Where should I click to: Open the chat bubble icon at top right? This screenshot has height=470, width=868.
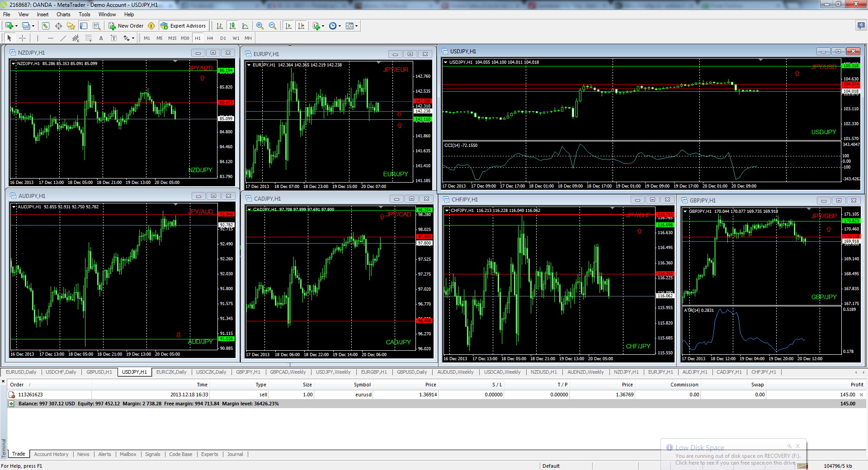(x=861, y=26)
